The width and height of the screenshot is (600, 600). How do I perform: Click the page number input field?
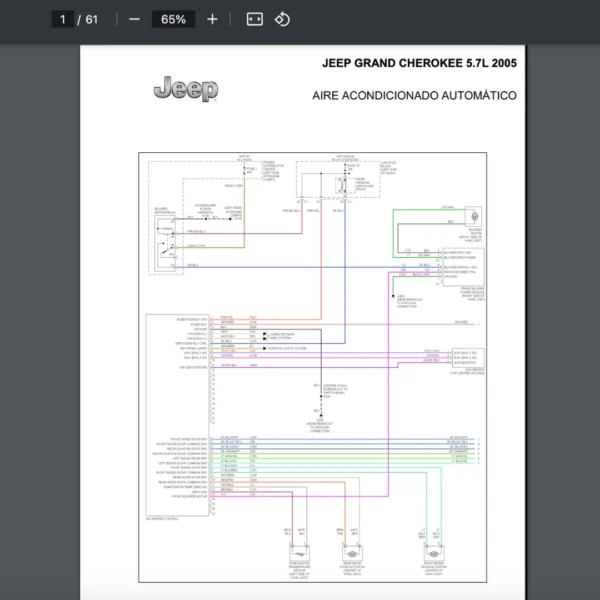(x=64, y=19)
